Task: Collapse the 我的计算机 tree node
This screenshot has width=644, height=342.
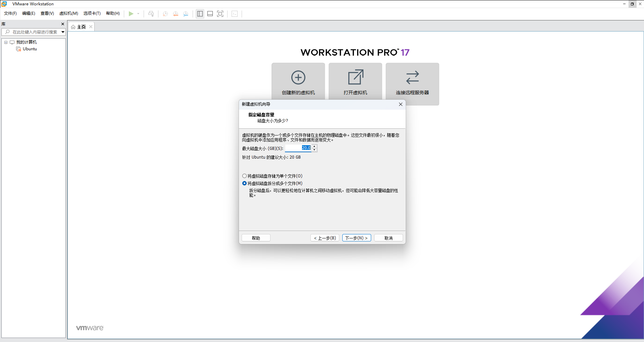Action: 6,42
